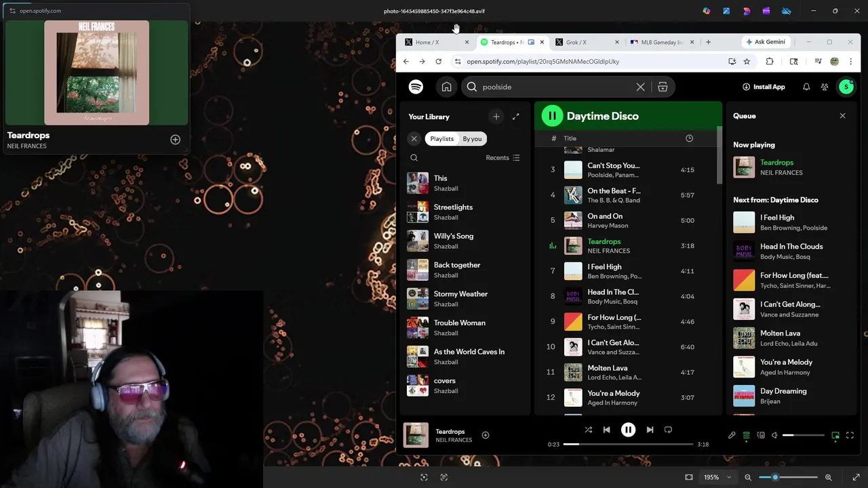Open the 195% zoom dropdown
868x488 pixels.
(717, 477)
